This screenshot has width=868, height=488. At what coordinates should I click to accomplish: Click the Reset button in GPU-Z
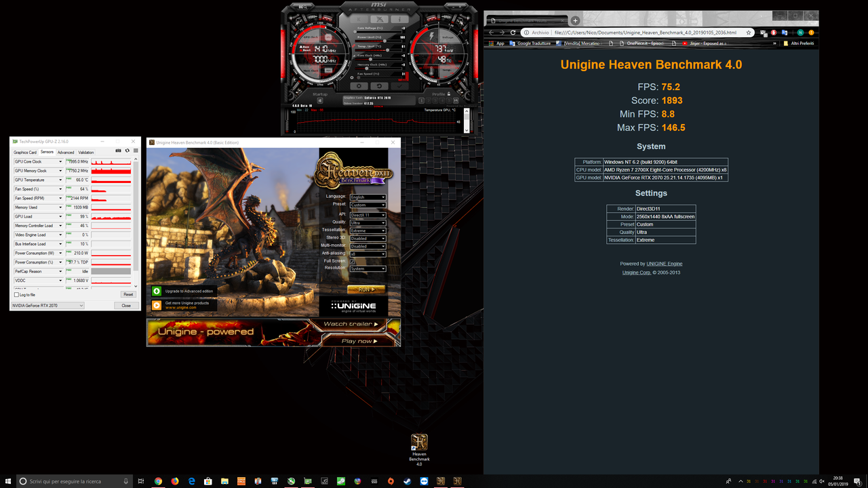128,294
